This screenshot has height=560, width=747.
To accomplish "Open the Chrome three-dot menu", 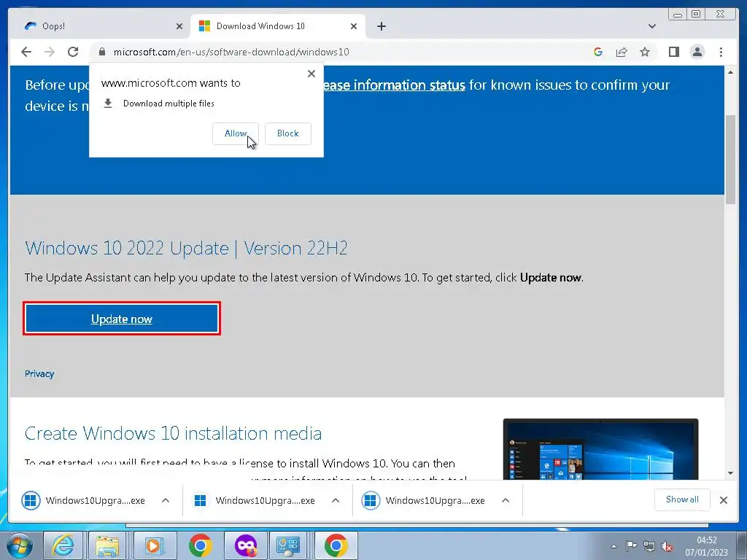I will click(721, 52).
